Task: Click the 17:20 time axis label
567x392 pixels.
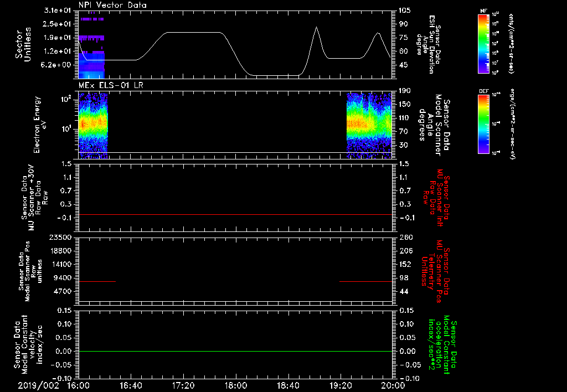Action: coord(183,385)
